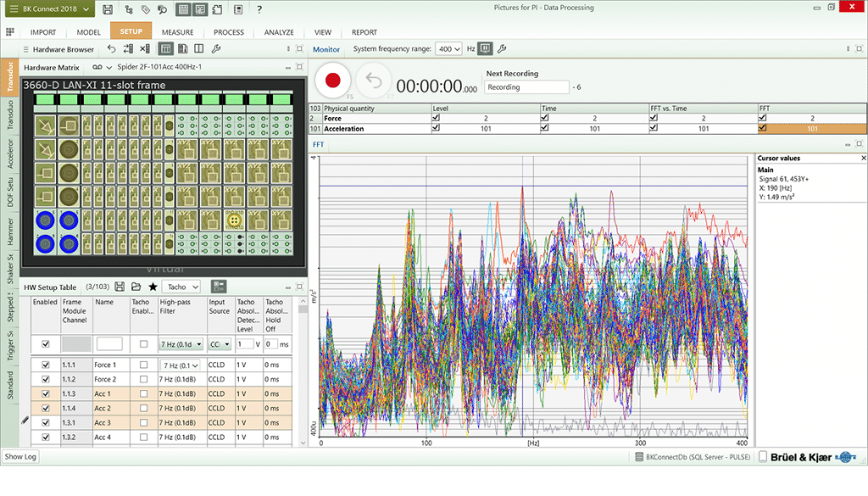Expand the Tacho dropdown in HW Setup Table

pyautogui.click(x=181, y=287)
